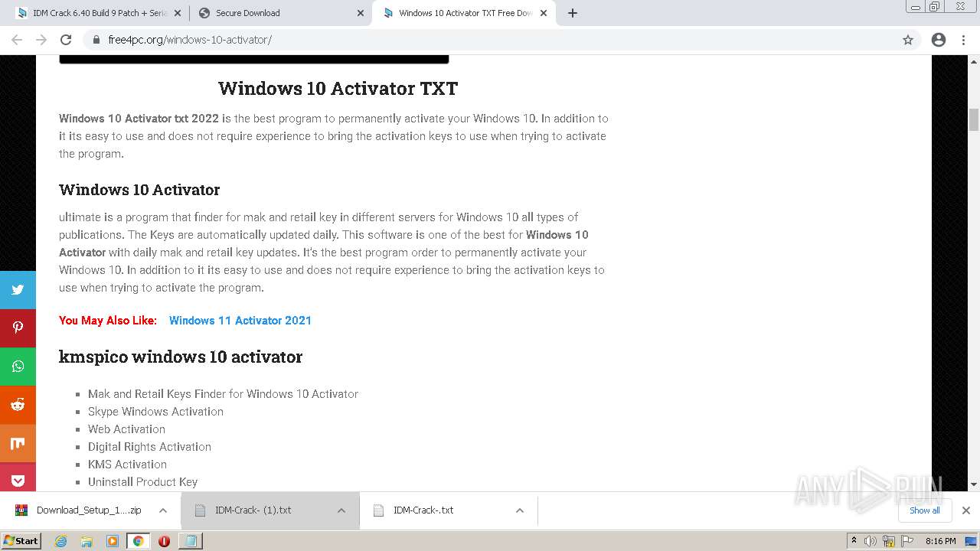This screenshot has height=551, width=980.
Task: Click the Chrome taskbar icon
Action: [x=139, y=541]
